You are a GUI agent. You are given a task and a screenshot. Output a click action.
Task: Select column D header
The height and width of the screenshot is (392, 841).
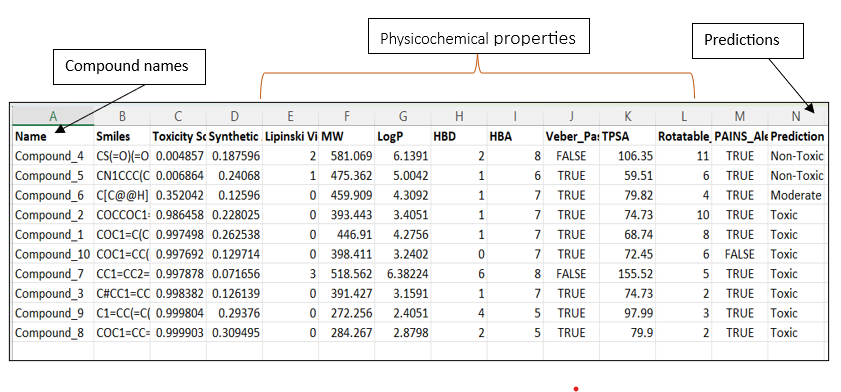[234, 116]
